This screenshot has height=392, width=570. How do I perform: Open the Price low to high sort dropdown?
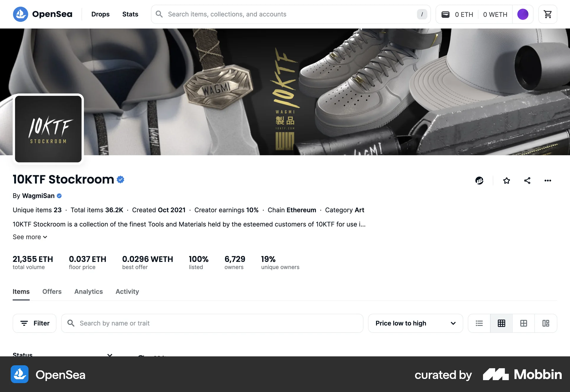click(x=415, y=323)
